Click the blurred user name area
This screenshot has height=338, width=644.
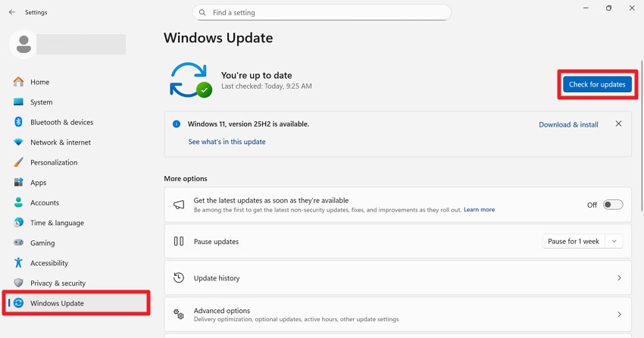(x=81, y=44)
